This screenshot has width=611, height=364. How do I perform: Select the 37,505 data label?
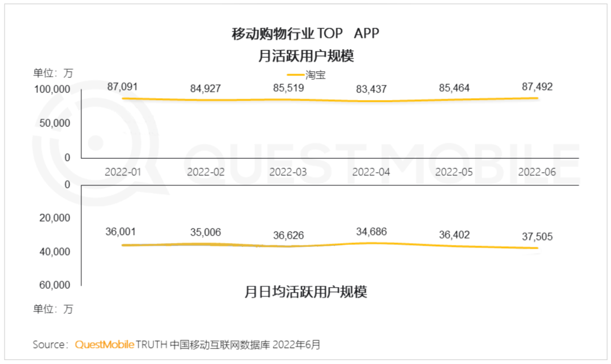[537, 236]
